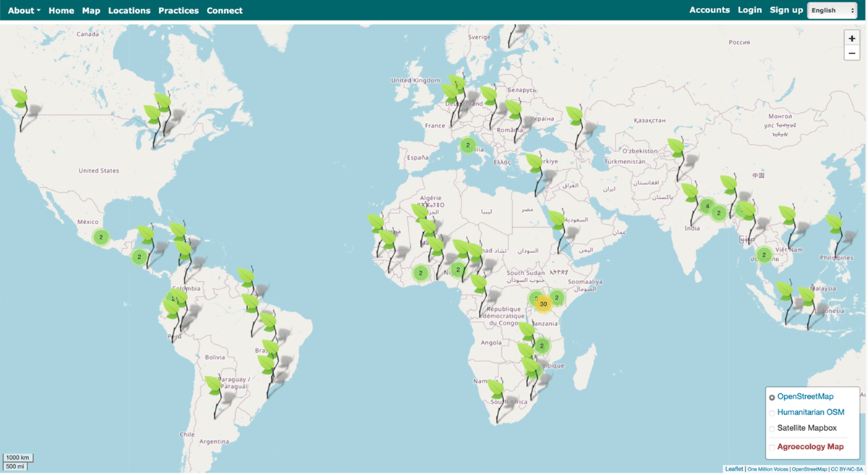Image resolution: width=868 pixels, height=475 pixels.
Task: Go to the Practices page
Action: (178, 10)
